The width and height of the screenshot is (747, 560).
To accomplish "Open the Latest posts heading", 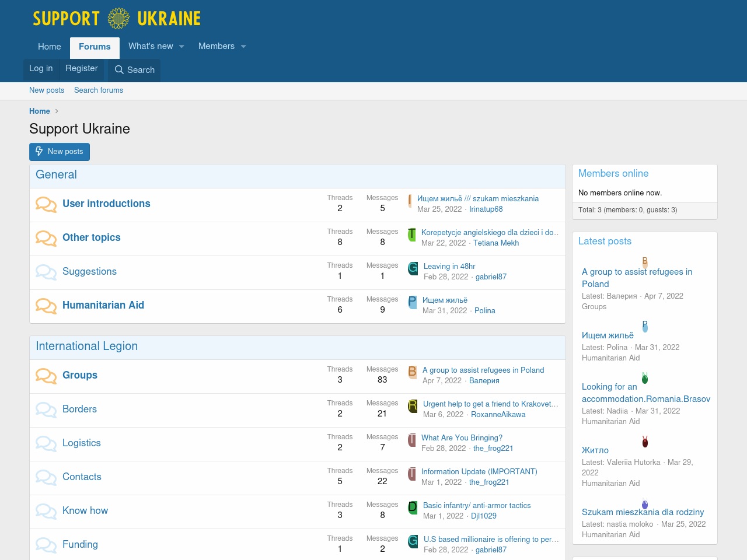I will pyautogui.click(x=605, y=242).
